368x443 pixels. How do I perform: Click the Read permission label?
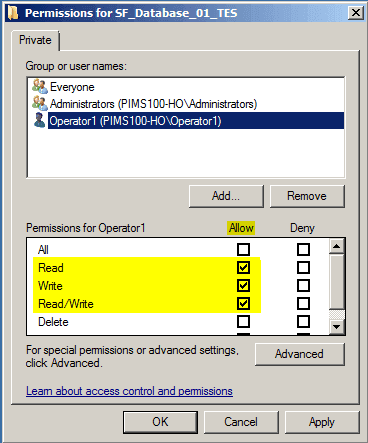(51, 268)
